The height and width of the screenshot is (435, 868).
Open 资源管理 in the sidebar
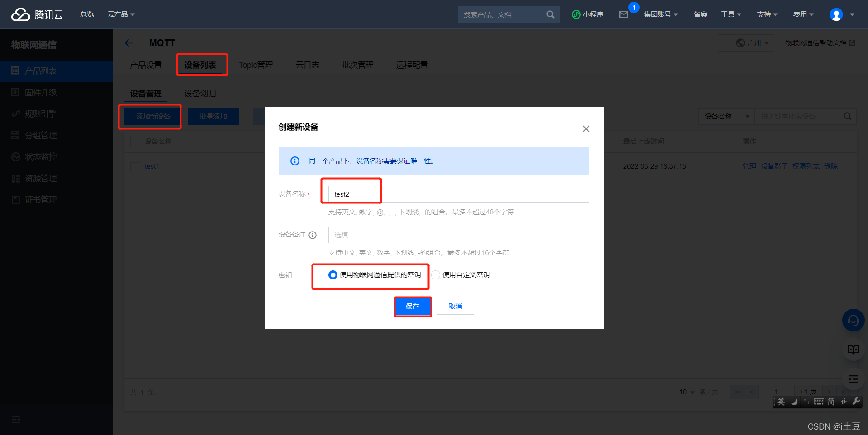coord(57,179)
